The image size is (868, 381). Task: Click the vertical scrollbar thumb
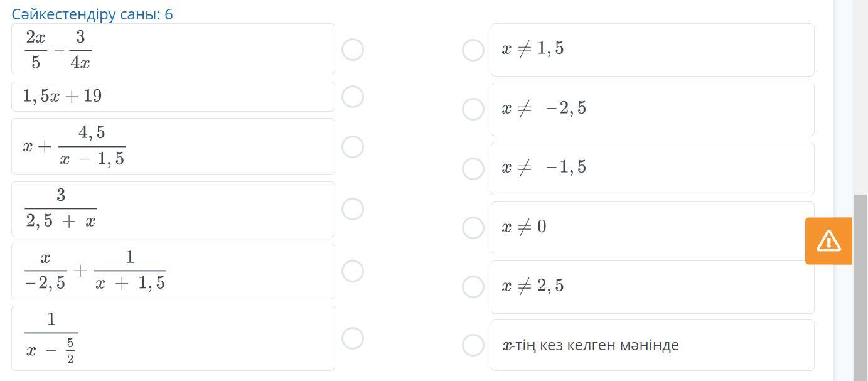coord(860,287)
